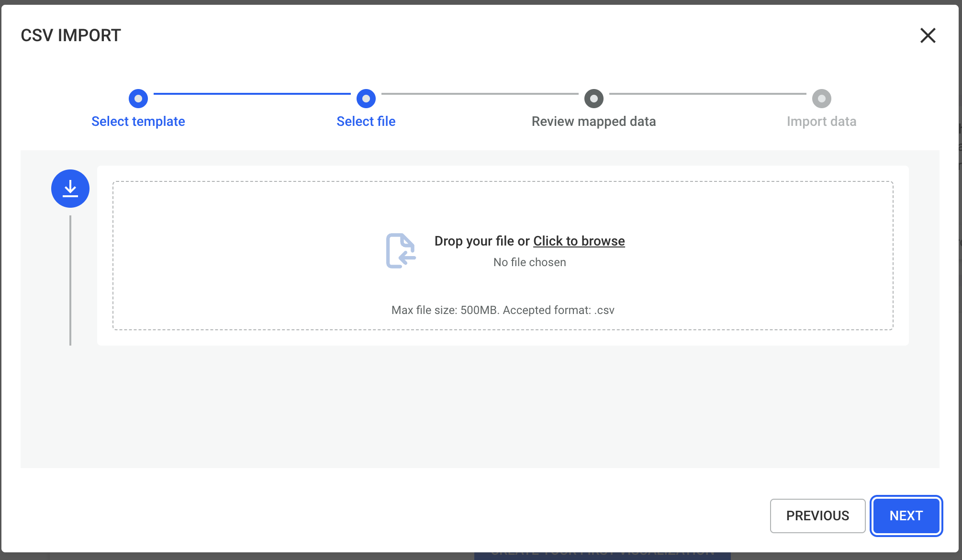
Task: Open the Click to browse link
Action: (579, 241)
